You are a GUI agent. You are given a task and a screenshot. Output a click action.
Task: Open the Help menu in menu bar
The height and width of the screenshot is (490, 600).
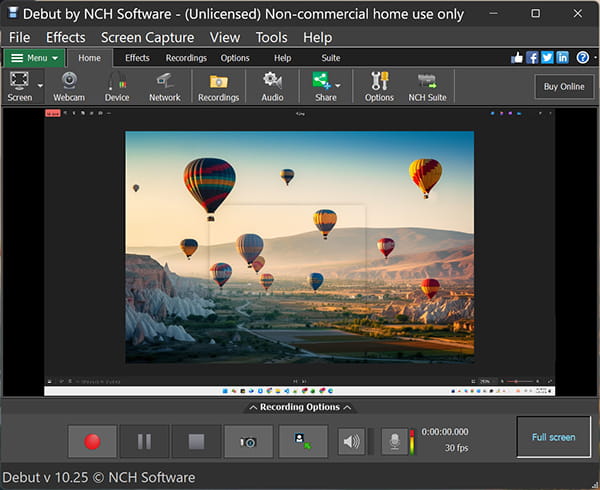pos(318,37)
